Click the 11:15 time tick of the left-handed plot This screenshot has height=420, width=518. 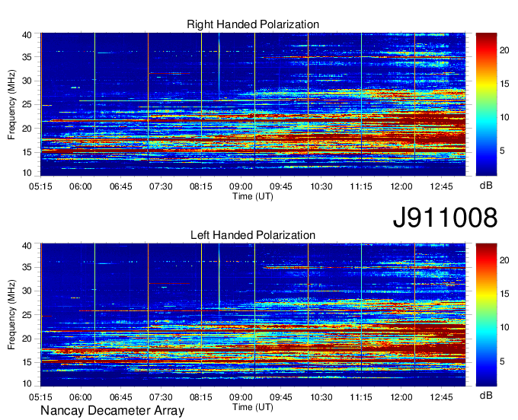361,397
